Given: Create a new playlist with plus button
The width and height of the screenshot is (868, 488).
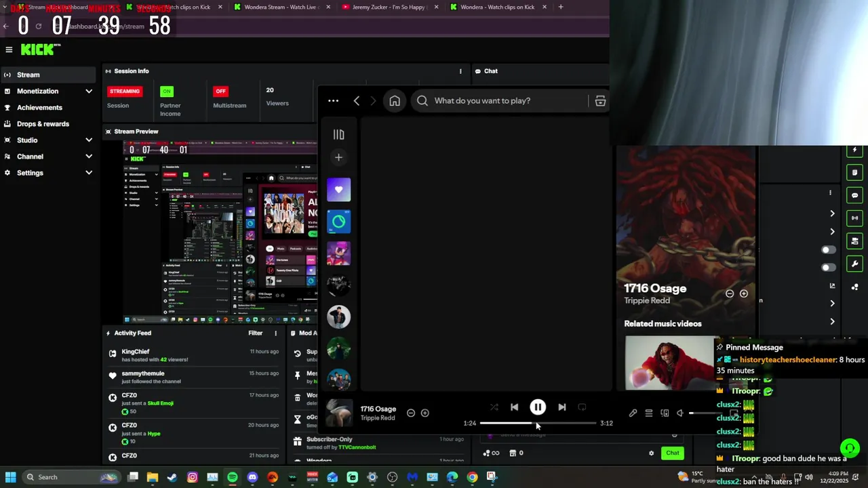Looking at the screenshot, I should 338,157.
